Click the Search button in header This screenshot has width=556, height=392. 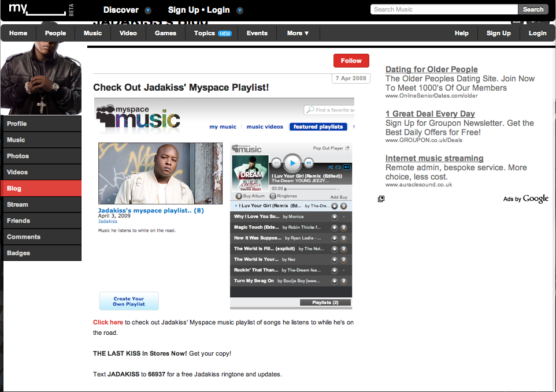click(533, 10)
